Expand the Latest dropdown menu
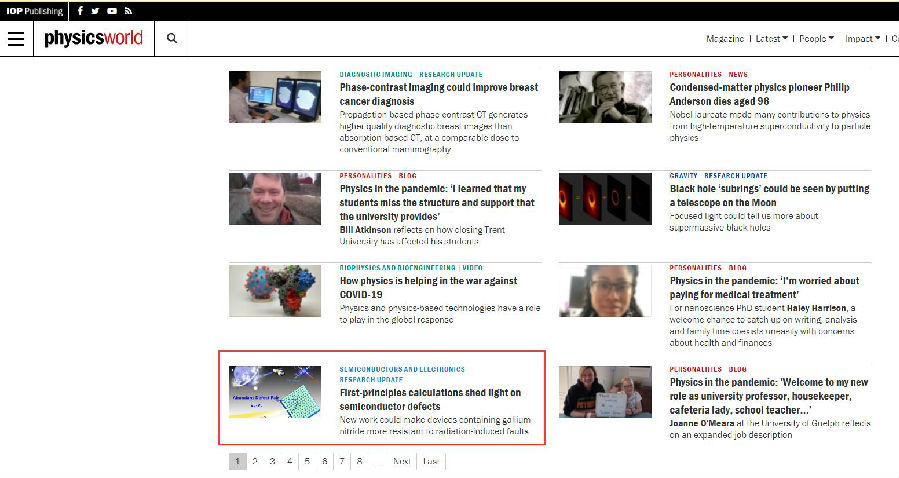899x478 pixels. click(x=771, y=39)
